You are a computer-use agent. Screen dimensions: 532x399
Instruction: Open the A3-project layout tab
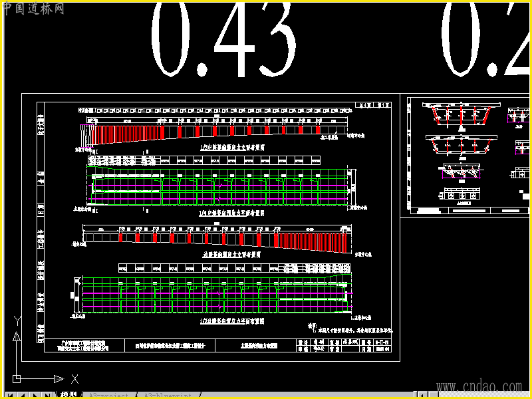108,396
